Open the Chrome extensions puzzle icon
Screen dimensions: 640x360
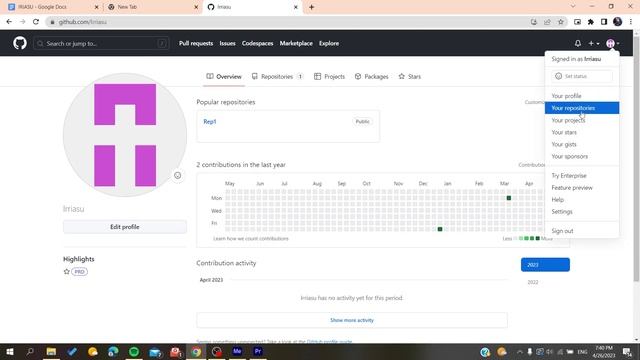(591, 22)
